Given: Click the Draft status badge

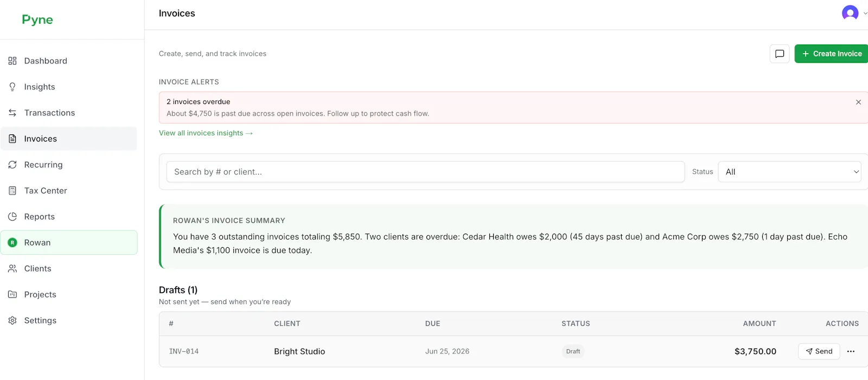Looking at the screenshot, I should (573, 351).
